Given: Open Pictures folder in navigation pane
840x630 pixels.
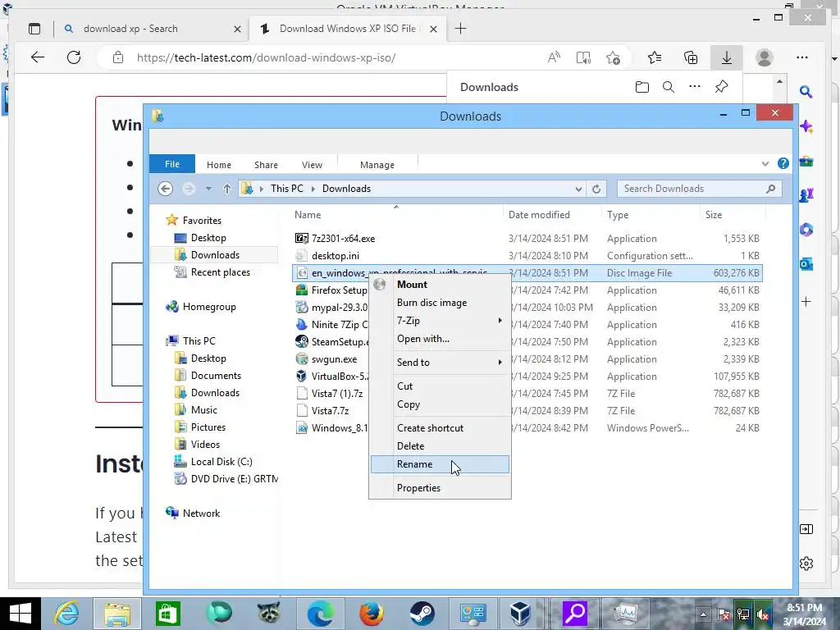Looking at the screenshot, I should pos(208,427).
